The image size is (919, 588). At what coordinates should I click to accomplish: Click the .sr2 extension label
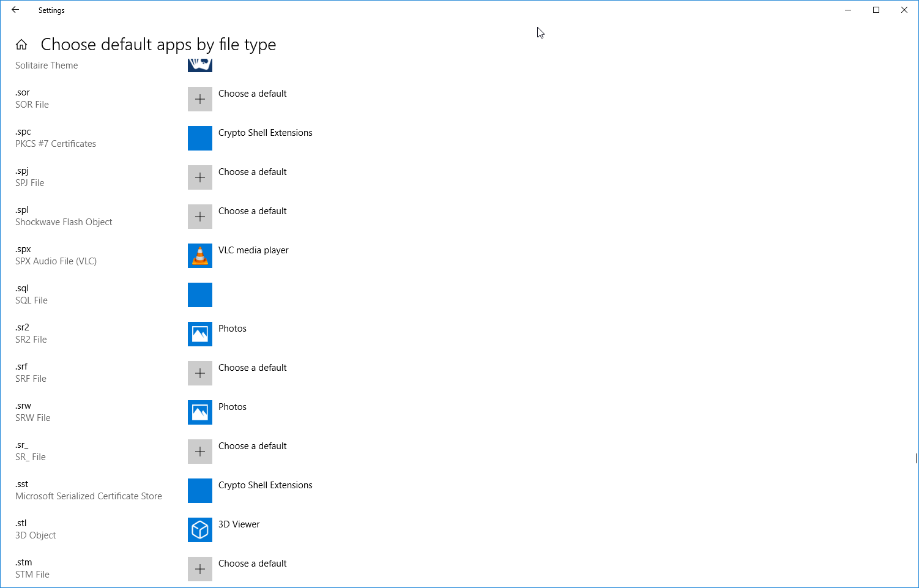click(x=22, y=327)
